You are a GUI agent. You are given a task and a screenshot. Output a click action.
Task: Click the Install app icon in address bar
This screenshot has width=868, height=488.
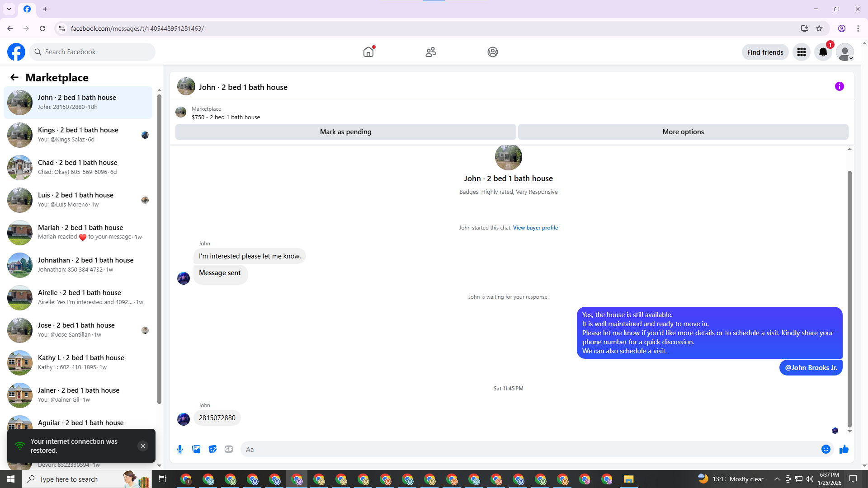click(x=805, y=28)
